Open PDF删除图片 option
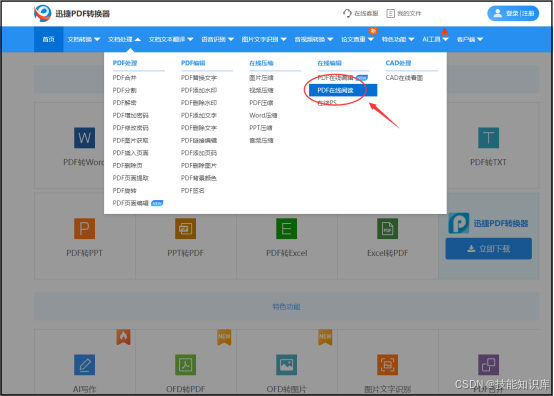The image size is (554, 396). 199,166
